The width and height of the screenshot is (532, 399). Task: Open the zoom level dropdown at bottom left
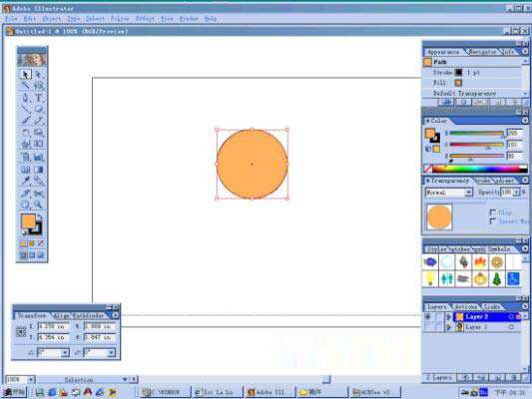pyautogui.click(x=31, y=380)
